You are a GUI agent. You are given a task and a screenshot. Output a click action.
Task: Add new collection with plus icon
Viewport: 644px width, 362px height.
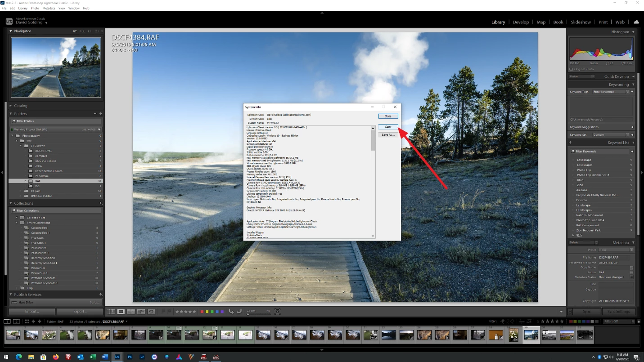[x=101, y=203]
